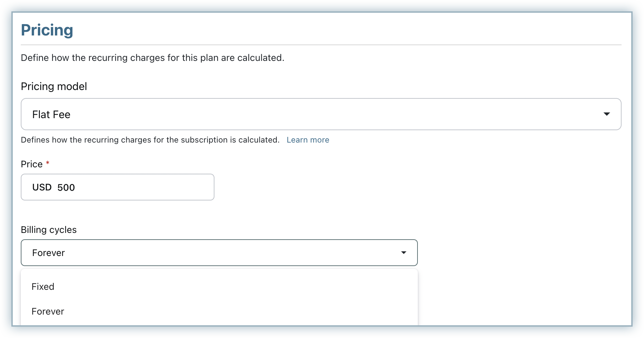Click the Price field label
The width and height of the screenshot is (644, 338).
[32, 164]
